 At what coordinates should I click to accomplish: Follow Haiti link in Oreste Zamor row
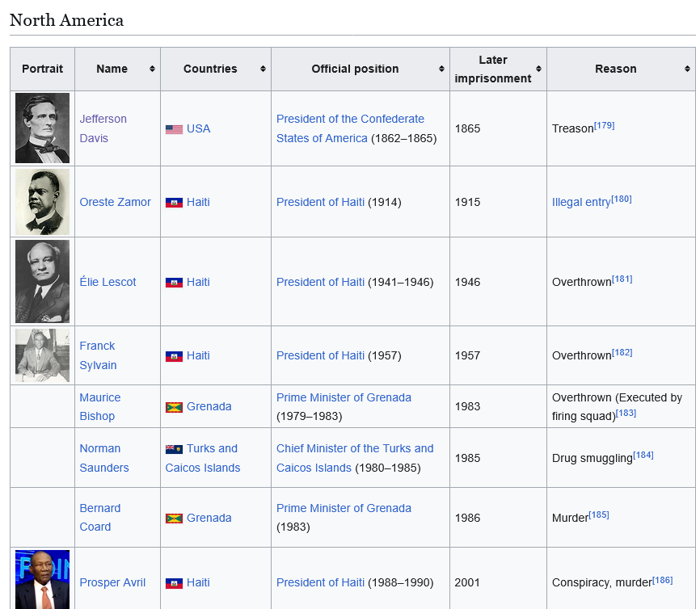pyautogui.click(x=198, y=202)
